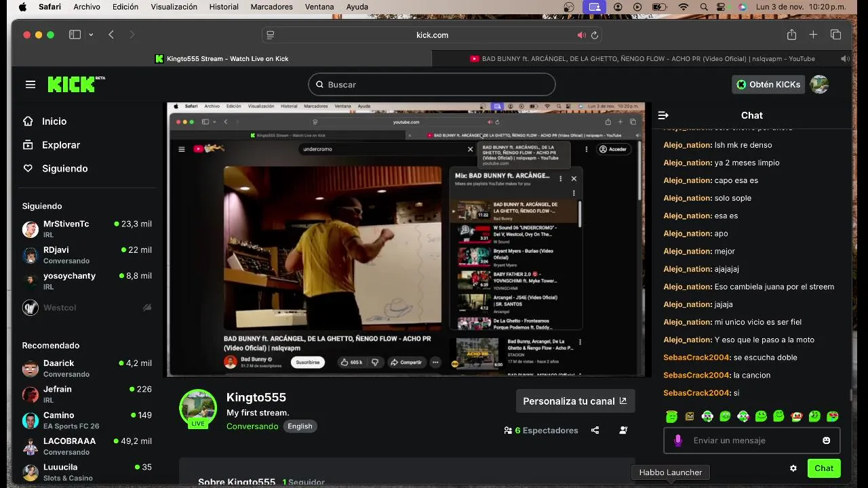Open a new Safari tab
Image resolution: width=868 pixels, height=488 pixels.
coord(813,35)
